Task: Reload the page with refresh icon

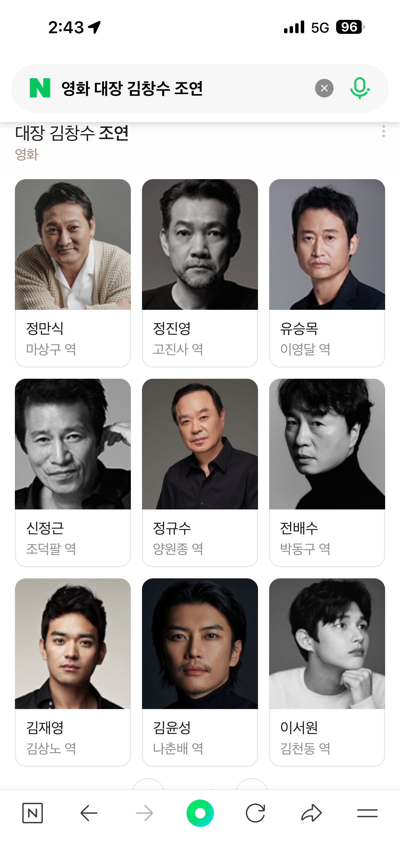Action: click(x=256, y=813)
